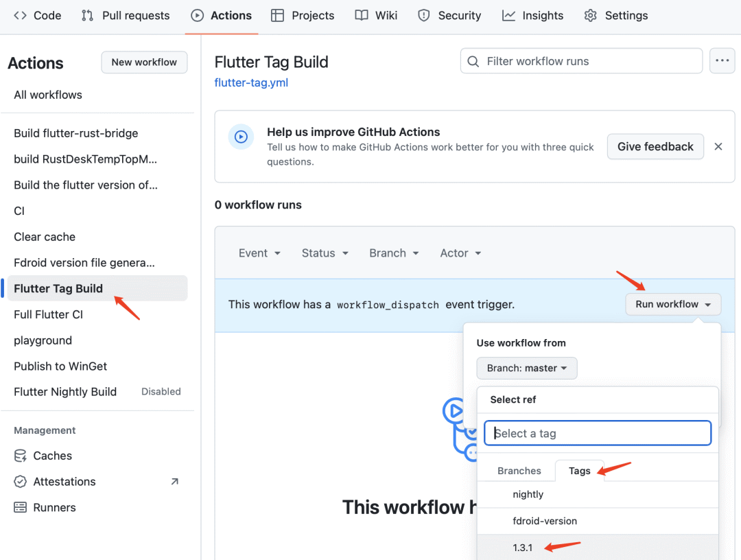
Task: Click the search magnifier icon in filter
Action: coord(473,62)
